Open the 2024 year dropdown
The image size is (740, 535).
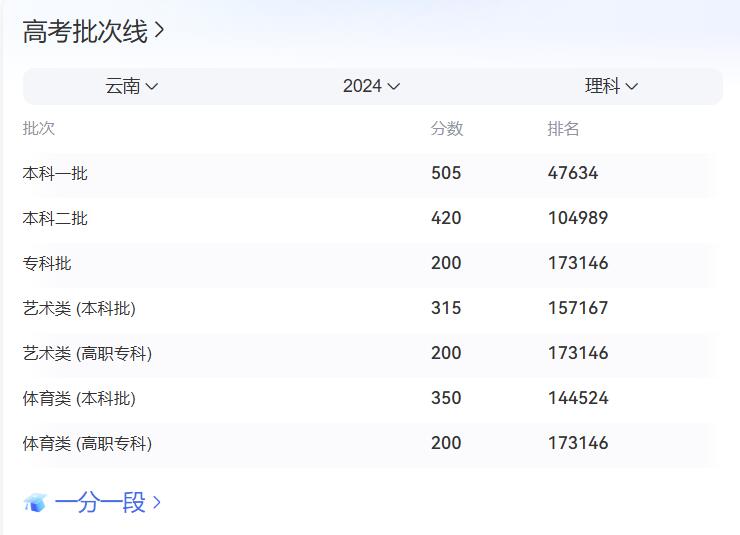[x=371, y=86]
